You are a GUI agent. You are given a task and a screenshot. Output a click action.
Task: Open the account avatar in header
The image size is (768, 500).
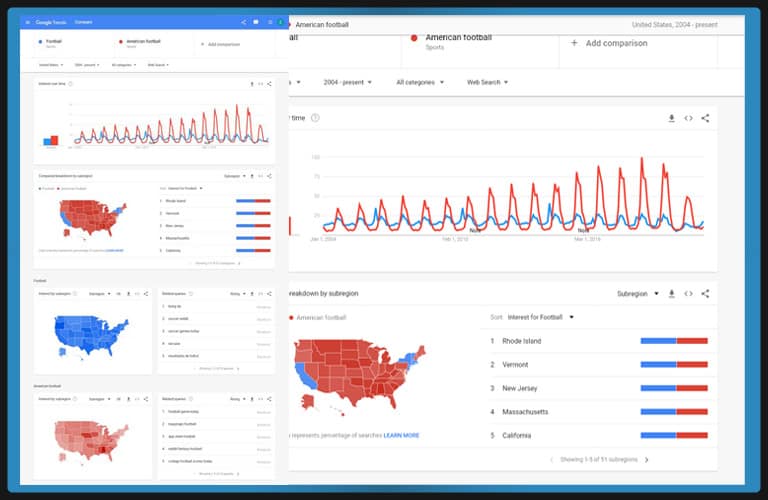click(280, 22)
